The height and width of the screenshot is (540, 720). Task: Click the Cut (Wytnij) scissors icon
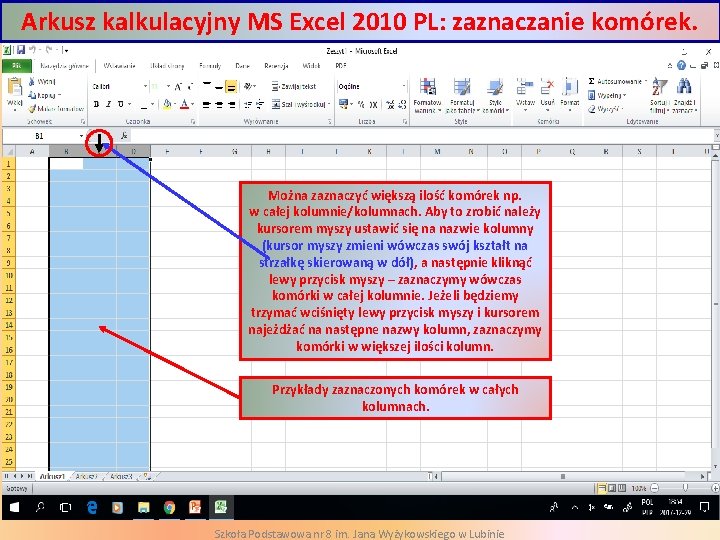(32, 82)
